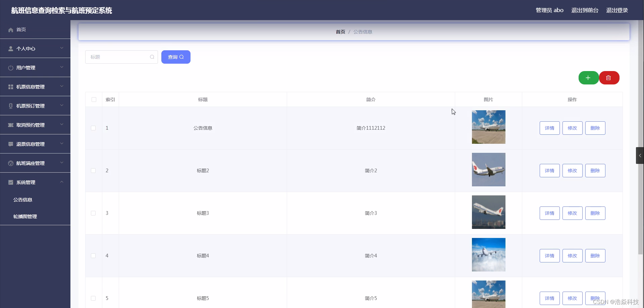The width and height of the screenshot is (644, 308).
Task: Click the airplane thumbnail in row 标题2
Action: coord(489,170)
